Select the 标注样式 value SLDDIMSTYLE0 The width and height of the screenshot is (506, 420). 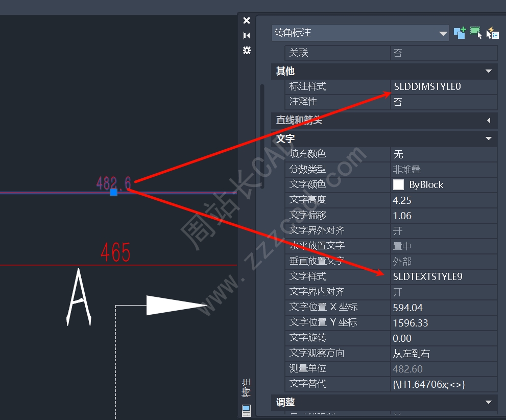[443, 87]
